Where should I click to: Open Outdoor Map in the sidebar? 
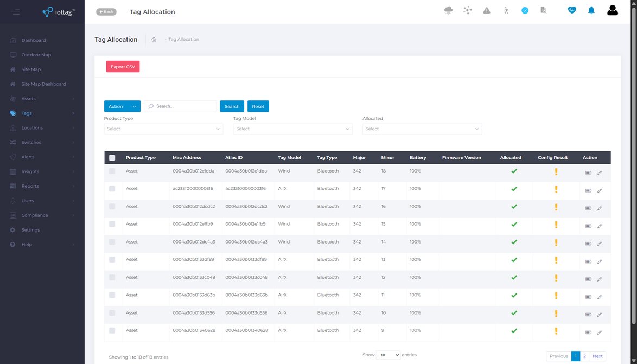point(42,55)
